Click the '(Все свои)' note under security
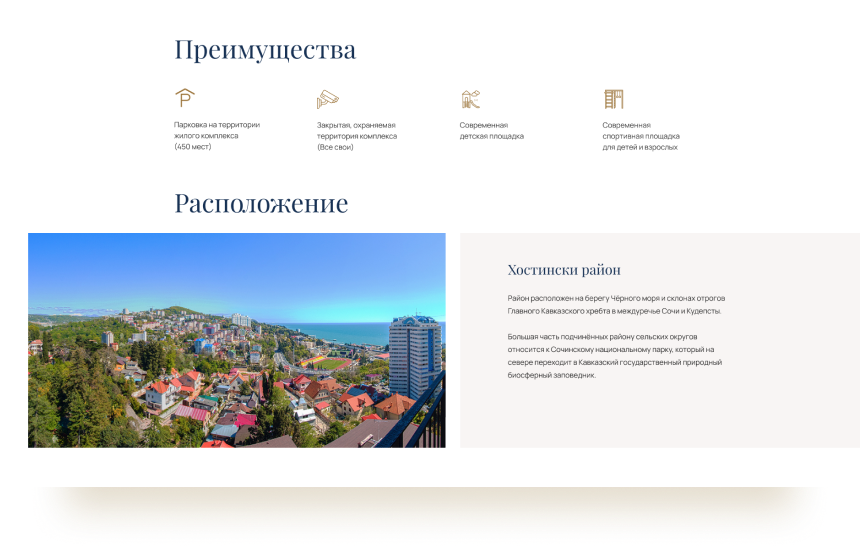This screenshot has height=549, width=860. [x=335, y=147]
